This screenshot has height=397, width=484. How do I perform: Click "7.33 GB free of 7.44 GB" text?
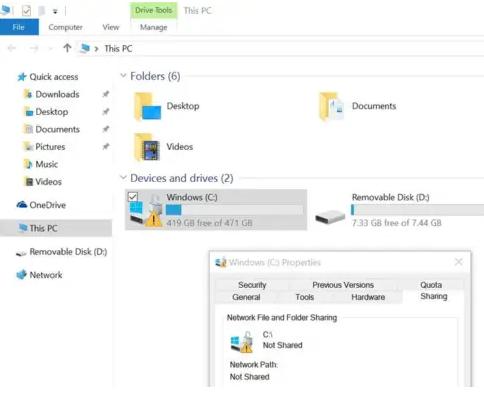tap(397, 223)
